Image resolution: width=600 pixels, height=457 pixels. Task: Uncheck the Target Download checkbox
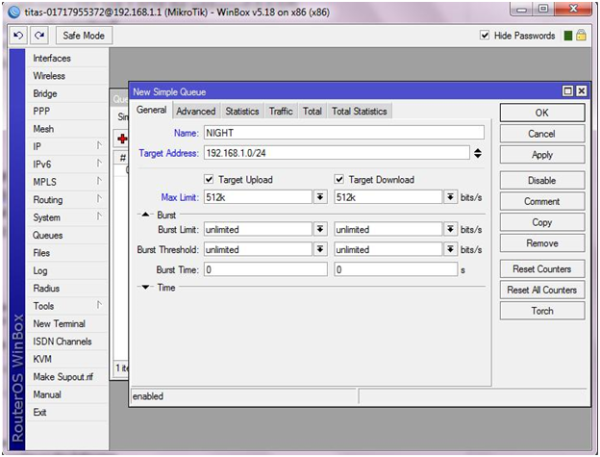tap(339, 179)
